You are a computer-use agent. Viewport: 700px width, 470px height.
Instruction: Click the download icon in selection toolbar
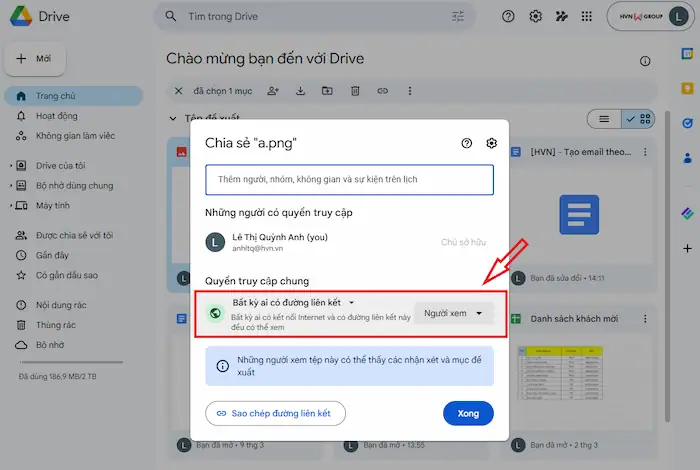pyautogui.click(x=300, y=91)
